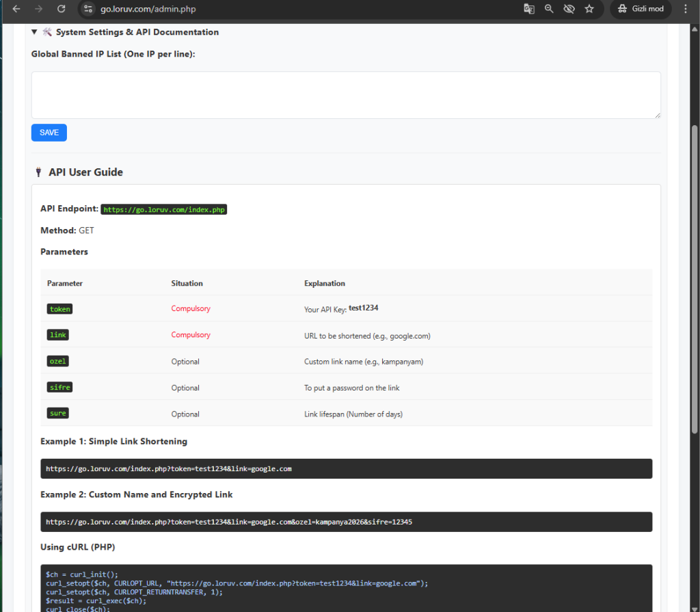Click inside the Global Banned IP List textarea

click(346, 95)
